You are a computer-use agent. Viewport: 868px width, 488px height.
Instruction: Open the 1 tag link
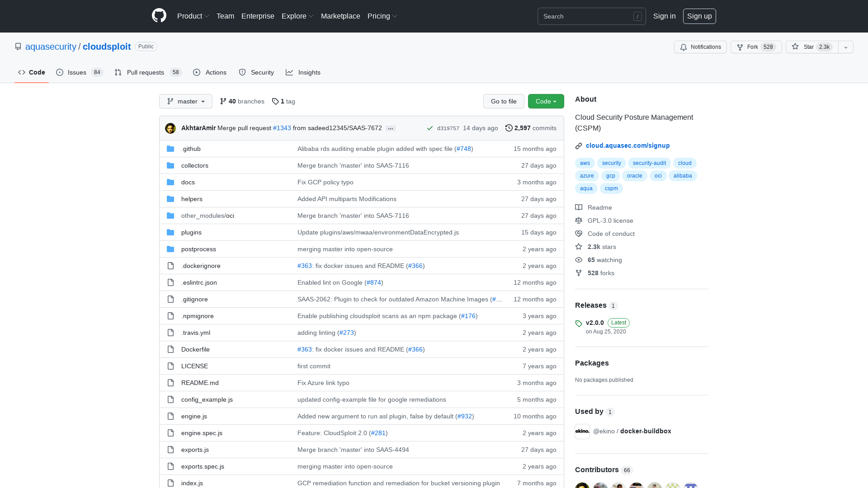(283, 101)
